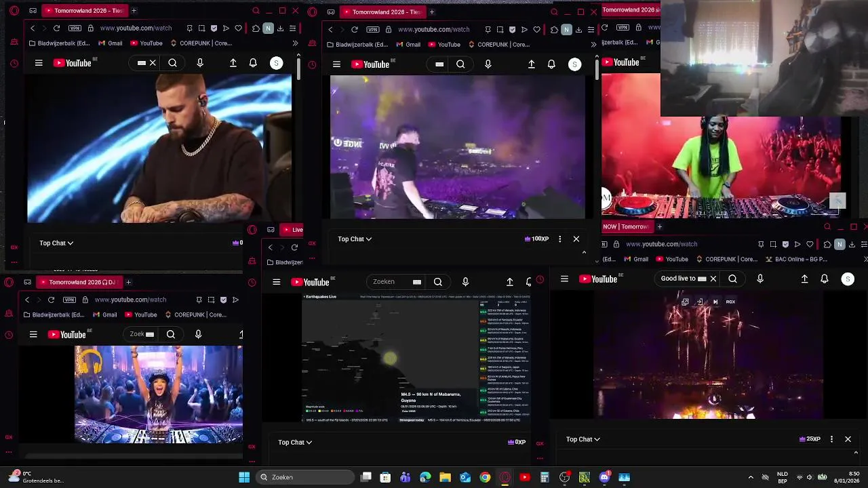Viewport: 868px width, 488px height.
Task: Take a snapshot in top-left Opera window
Action: pos(201,28)
